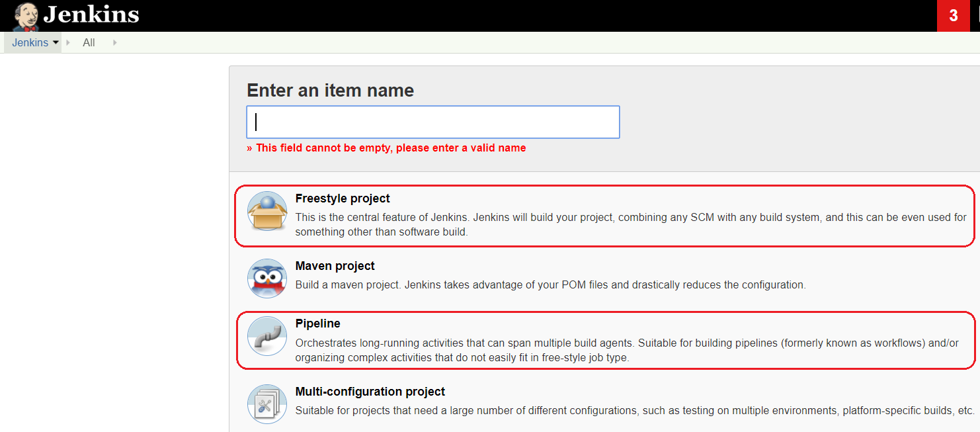
Task: Click the Freestyle project description text
Action: [631, 224]
